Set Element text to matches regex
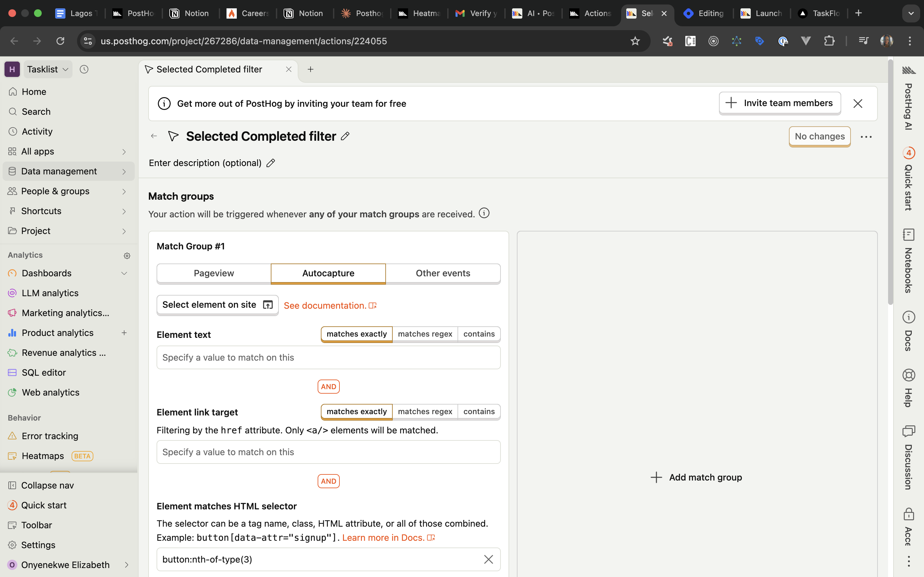 pyautogui.click(x=425, y=334)
